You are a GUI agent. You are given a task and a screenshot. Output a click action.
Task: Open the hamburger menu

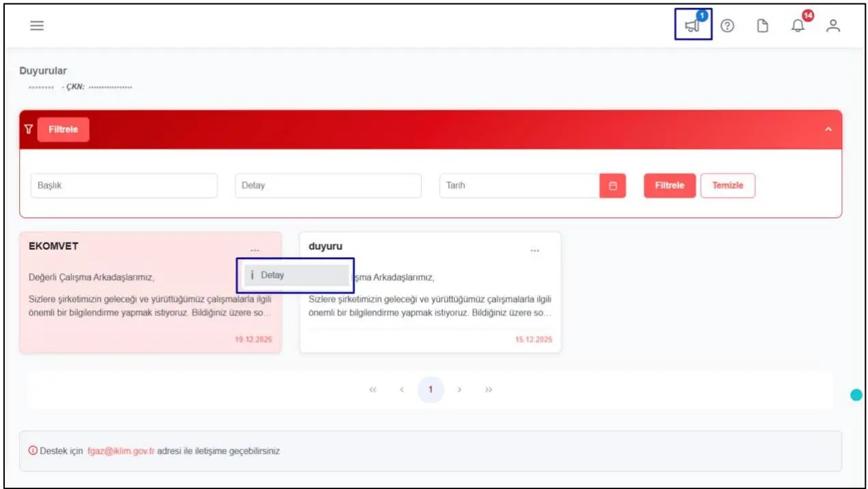[x=36, y=26]
